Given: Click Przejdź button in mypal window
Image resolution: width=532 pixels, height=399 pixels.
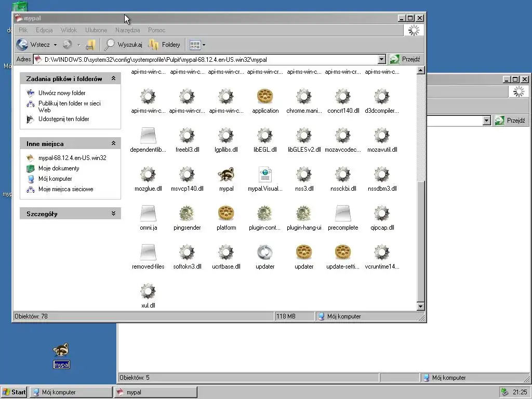Looking at the screenshot, I should click(x=405, y=59).
